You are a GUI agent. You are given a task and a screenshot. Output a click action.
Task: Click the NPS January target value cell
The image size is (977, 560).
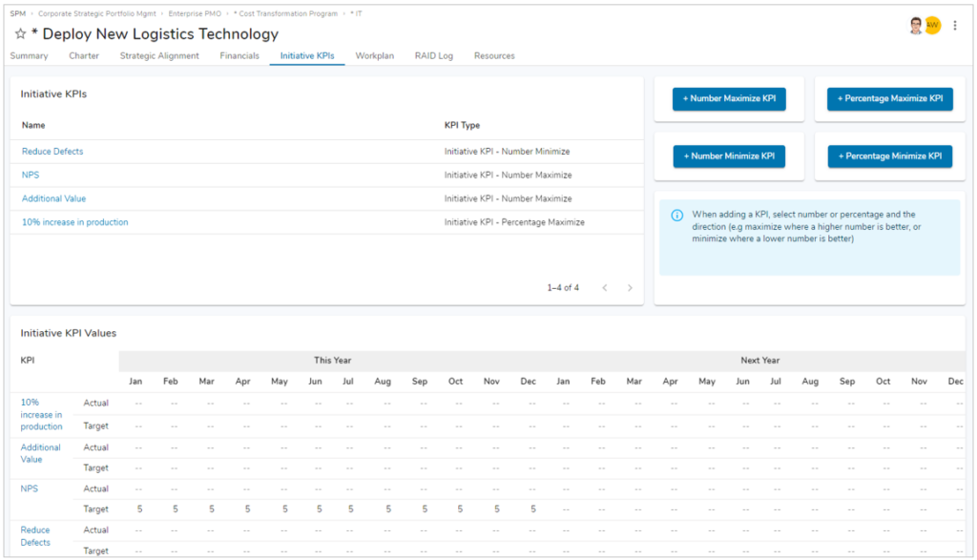(x=136, y=508)
